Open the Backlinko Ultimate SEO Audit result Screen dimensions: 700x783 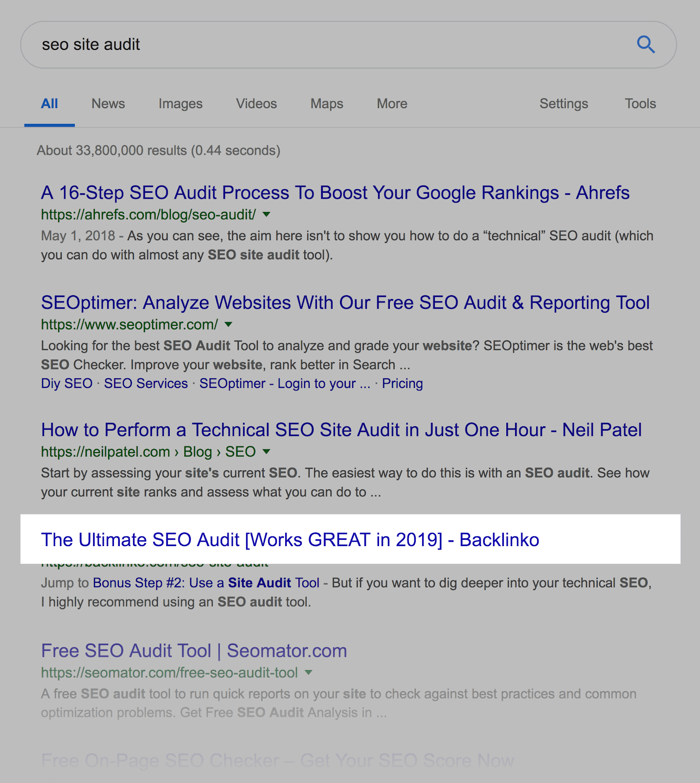tap(290, 540)
